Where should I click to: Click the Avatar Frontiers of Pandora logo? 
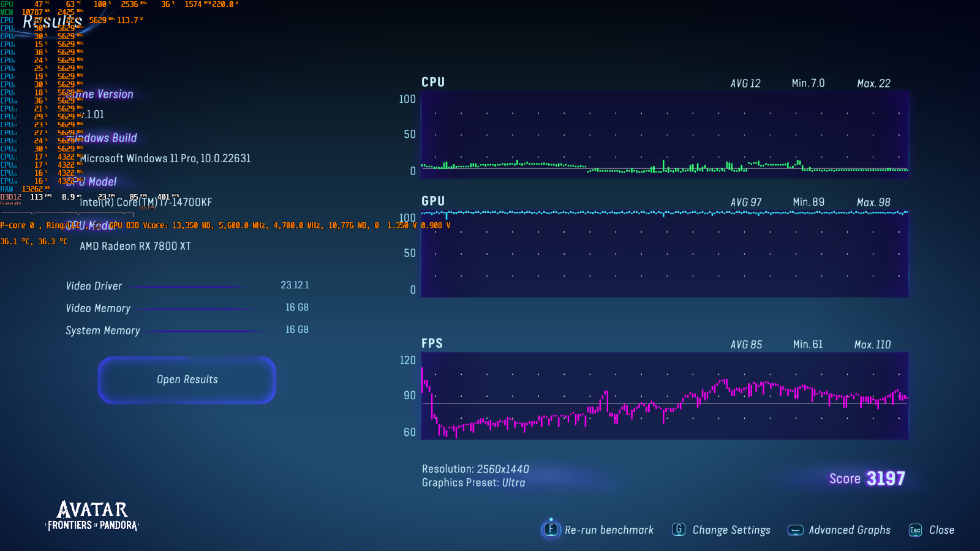click(92, 515)
